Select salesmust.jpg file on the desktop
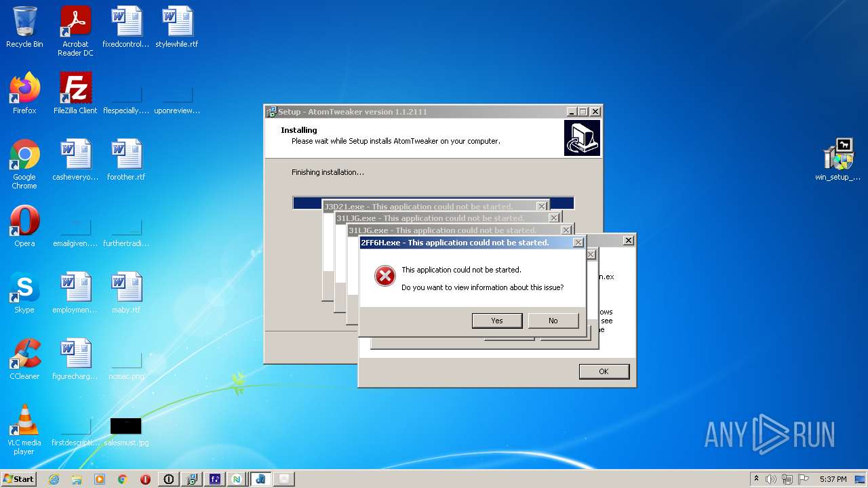868x488 pixels. pos(126,431)
